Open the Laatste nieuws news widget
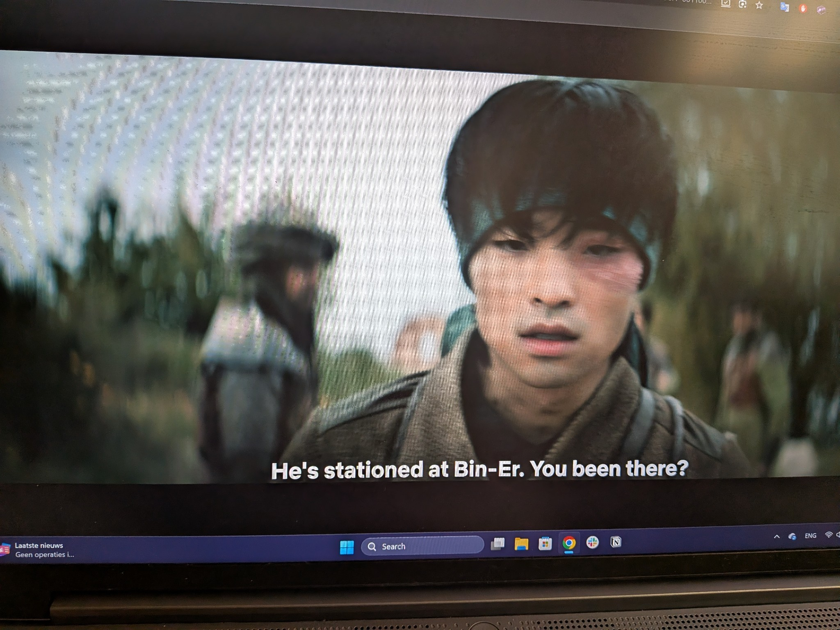This screenshot has width=840, height=630. point(38,550)
